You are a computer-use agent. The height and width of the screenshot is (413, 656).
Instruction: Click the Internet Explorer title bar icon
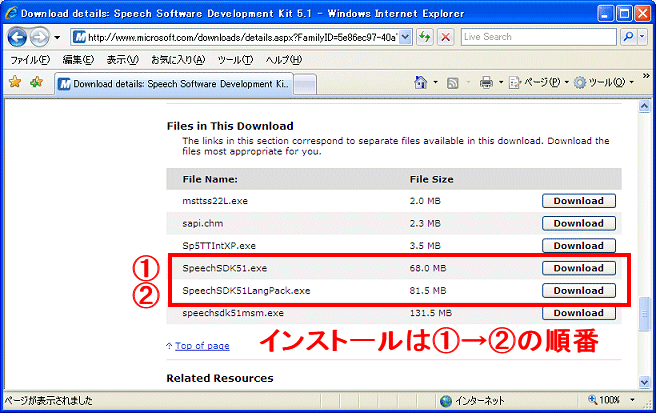11,13
